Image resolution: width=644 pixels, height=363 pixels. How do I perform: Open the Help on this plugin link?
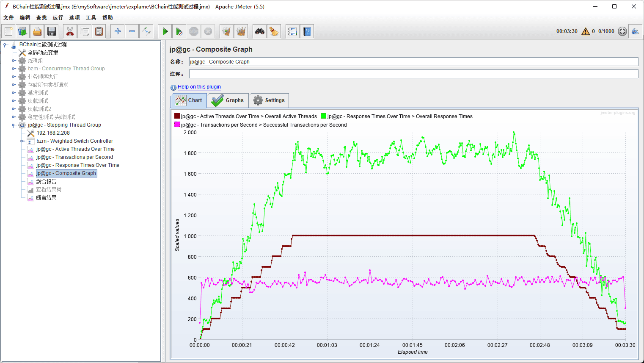click(199, 87)
